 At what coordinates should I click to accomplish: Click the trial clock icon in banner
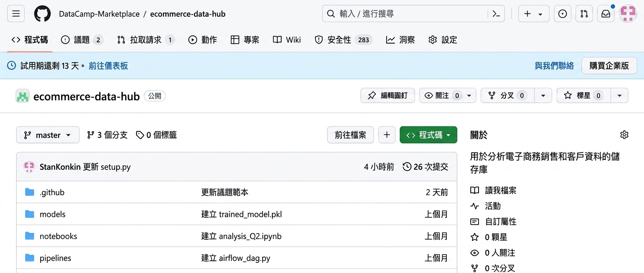(x=12, y=65)
